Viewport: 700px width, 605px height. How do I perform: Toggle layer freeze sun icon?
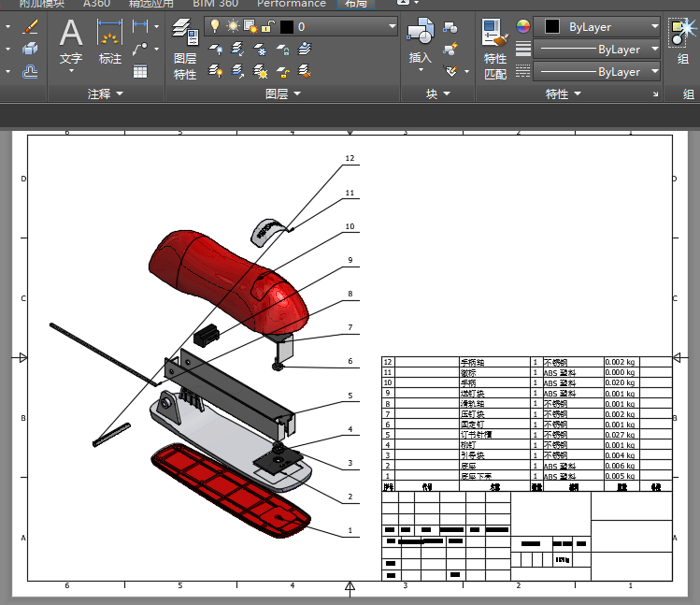(x=232, y=26)
